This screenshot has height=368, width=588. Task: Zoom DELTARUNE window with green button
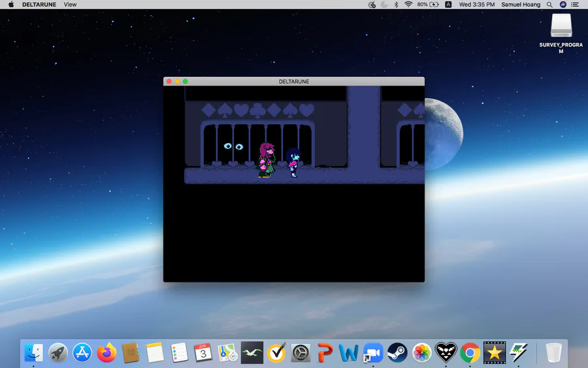tap(186, 82)
